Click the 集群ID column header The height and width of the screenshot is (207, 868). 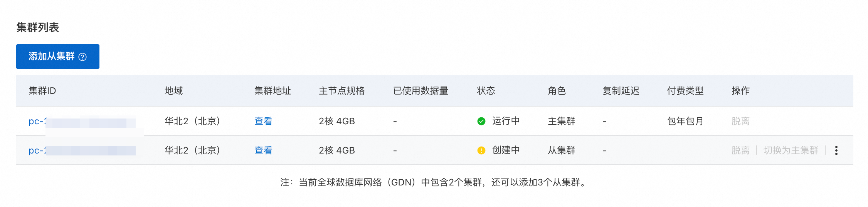coord(42,91)
